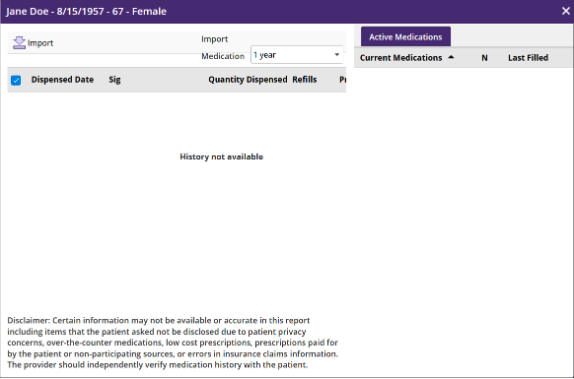Click the partially visible Pr column header
Viewport: 574px width, 379px height.
343,79
